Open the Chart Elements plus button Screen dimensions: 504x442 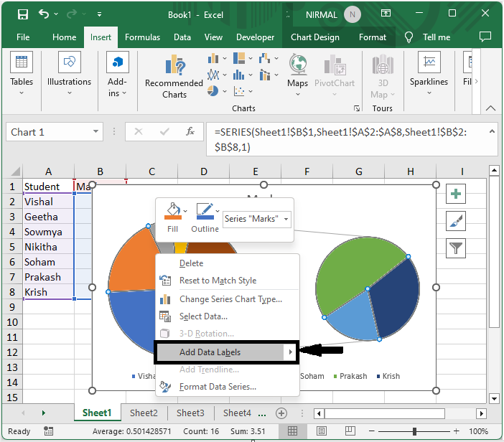coord(456,193)
